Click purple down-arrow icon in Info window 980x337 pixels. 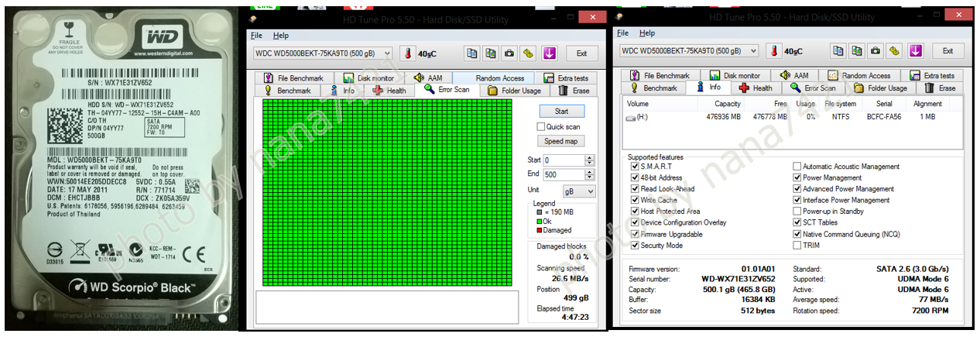[x=916, y=50]
